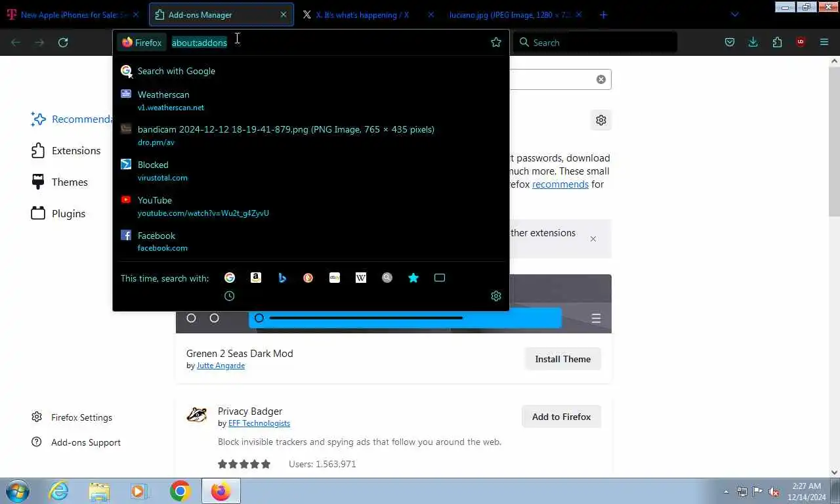Open Recommendations category in sidebar
Image resolution: width=840 pixels, height=504 pixels.
[72, 119]
